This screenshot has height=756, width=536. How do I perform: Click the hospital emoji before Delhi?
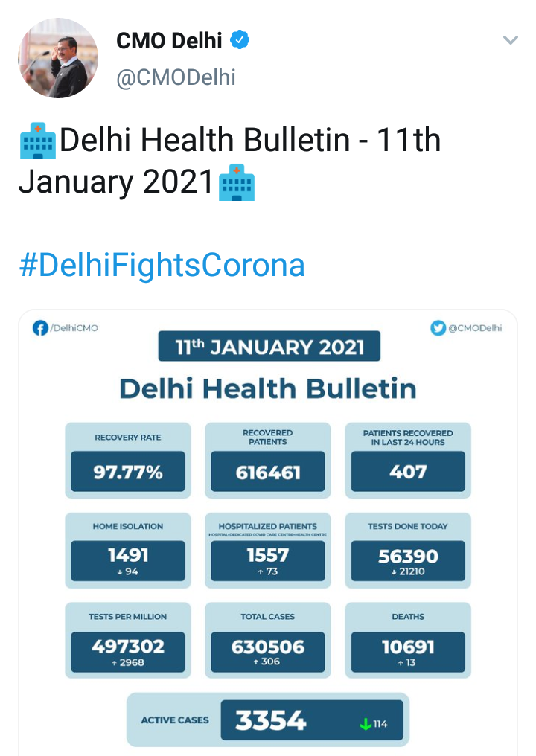click(37, 141)
